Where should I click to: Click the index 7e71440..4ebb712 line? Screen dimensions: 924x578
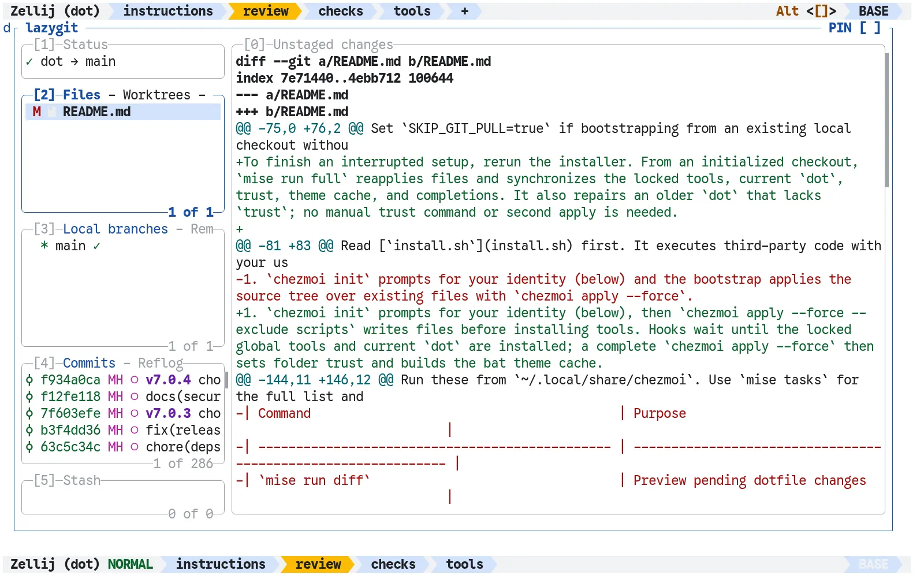pyautogui.click(x=345, y=78)
